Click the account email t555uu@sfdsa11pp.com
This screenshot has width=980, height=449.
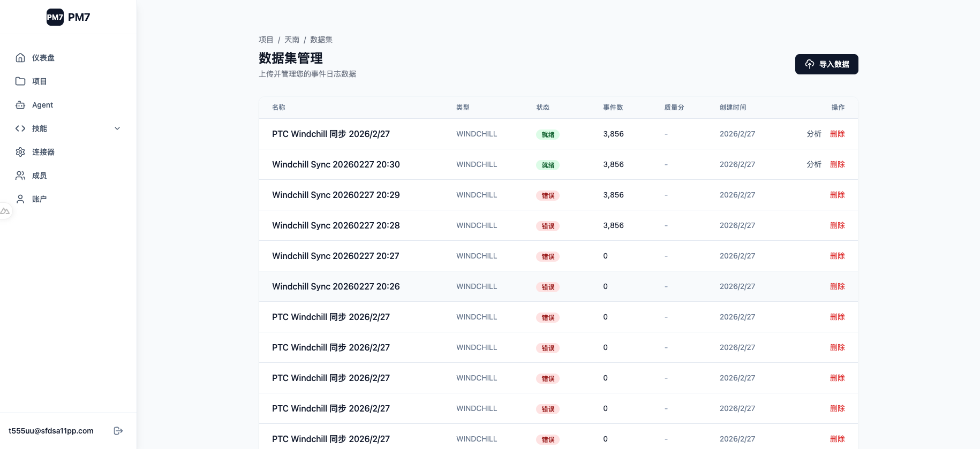pos(51,431)
